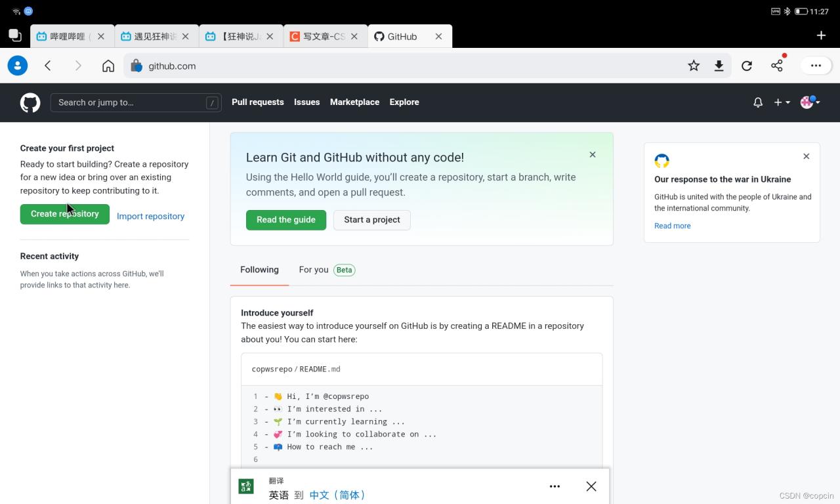
Task: Go to GitHub home via Octocat logo
Action: pyautogui.click(x=30, y=102)
